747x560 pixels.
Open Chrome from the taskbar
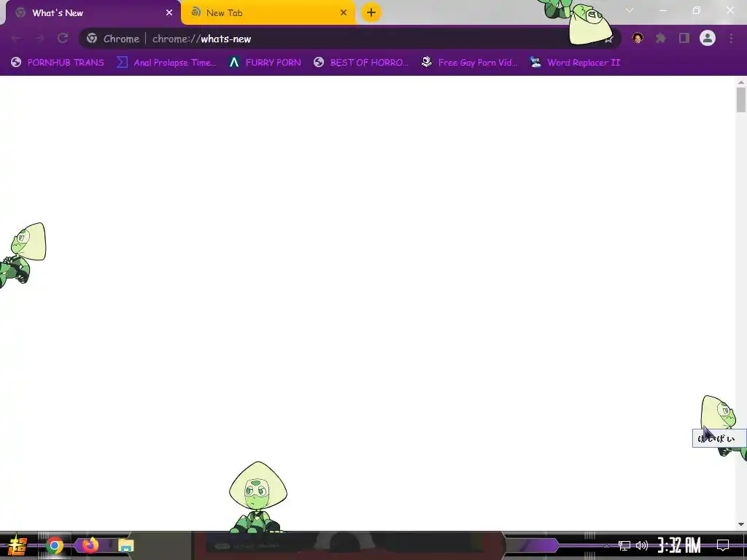tap(55, 545)
